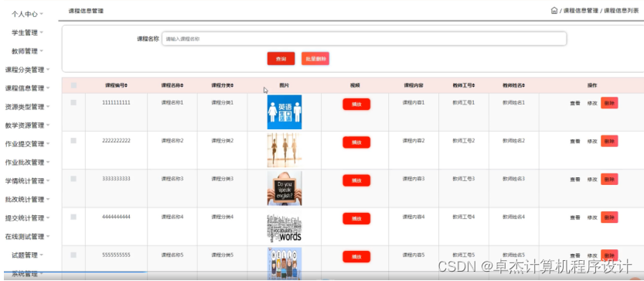644x281 pixels.
Task: Open 在线测试管理 menu
Action: (x=27, y=237)
